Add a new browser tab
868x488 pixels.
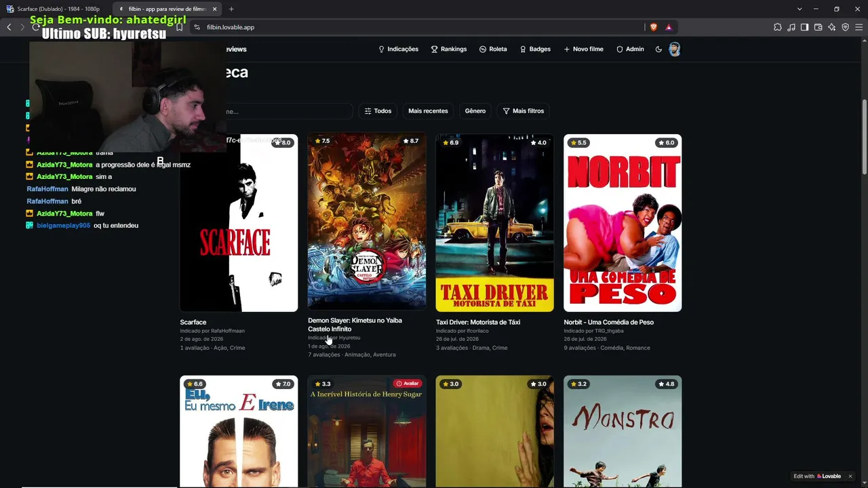coord(231,9)
